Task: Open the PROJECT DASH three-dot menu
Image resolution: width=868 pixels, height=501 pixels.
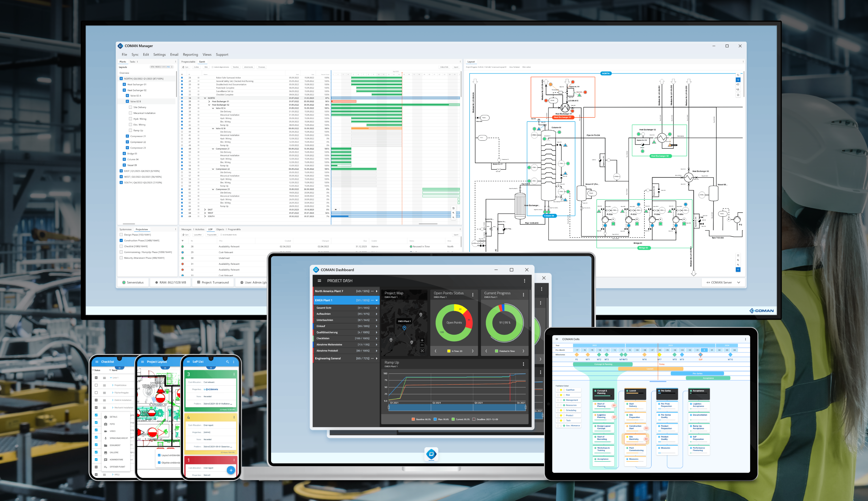Action: pos(524,281)
